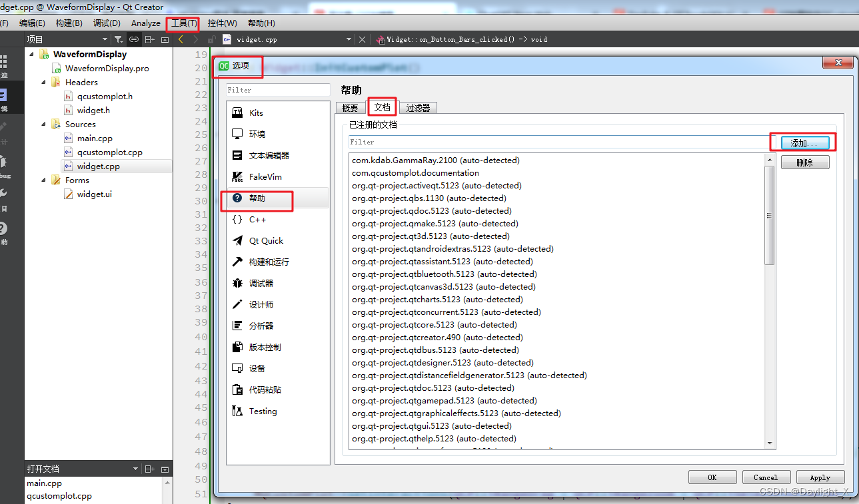Image resolution: width=859 pixels, height=504 pixels.
Task: Open the widget.cpp editor file dropdown
Action: (x=349, y=39)
